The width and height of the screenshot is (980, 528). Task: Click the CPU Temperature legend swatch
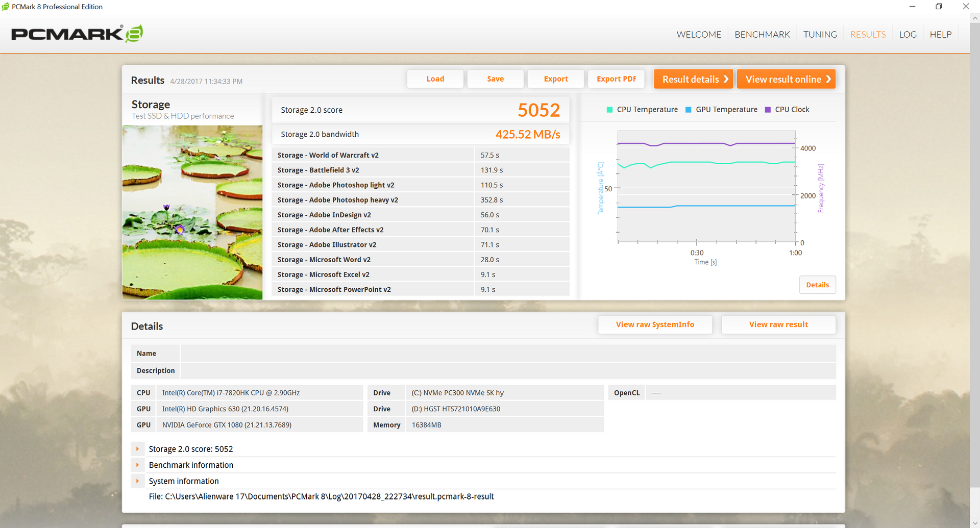pos(609,110)
